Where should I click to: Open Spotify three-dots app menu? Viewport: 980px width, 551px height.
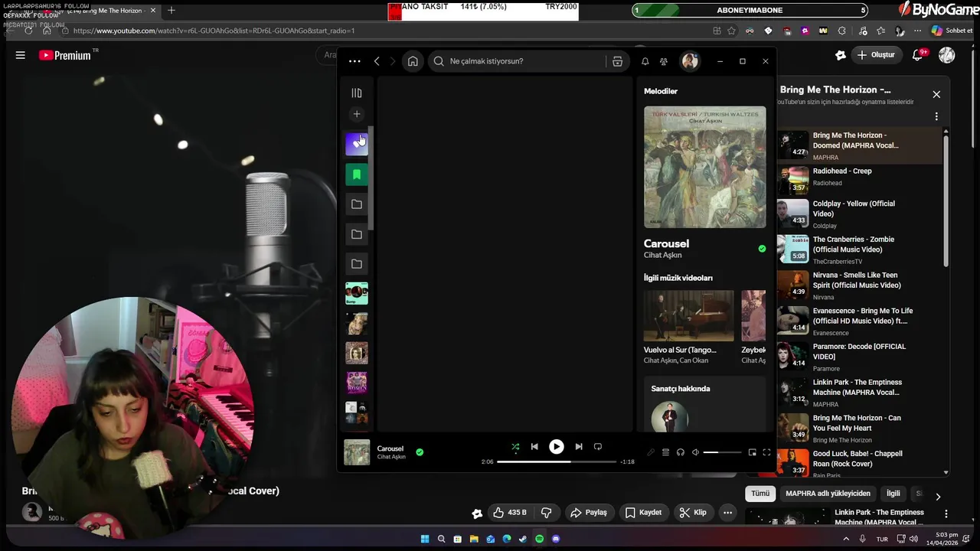tap(354, 61)
